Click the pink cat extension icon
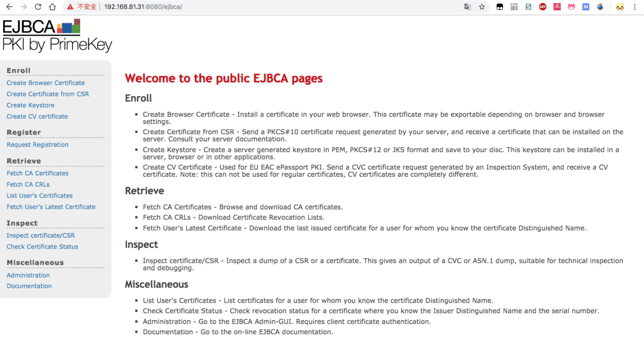Viewport: 644px width, 345px height. point(571,7)
